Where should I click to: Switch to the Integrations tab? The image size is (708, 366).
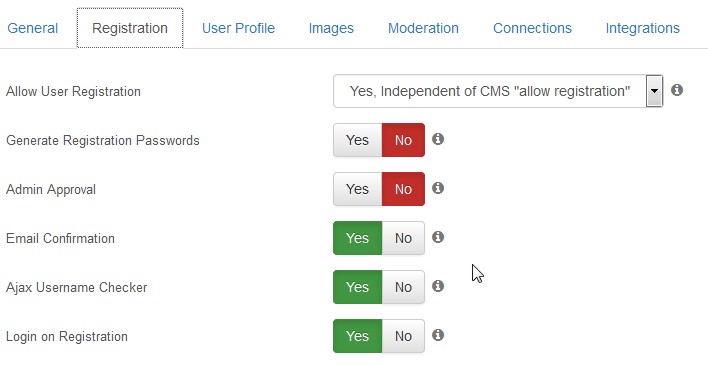[x=643, y=28]
